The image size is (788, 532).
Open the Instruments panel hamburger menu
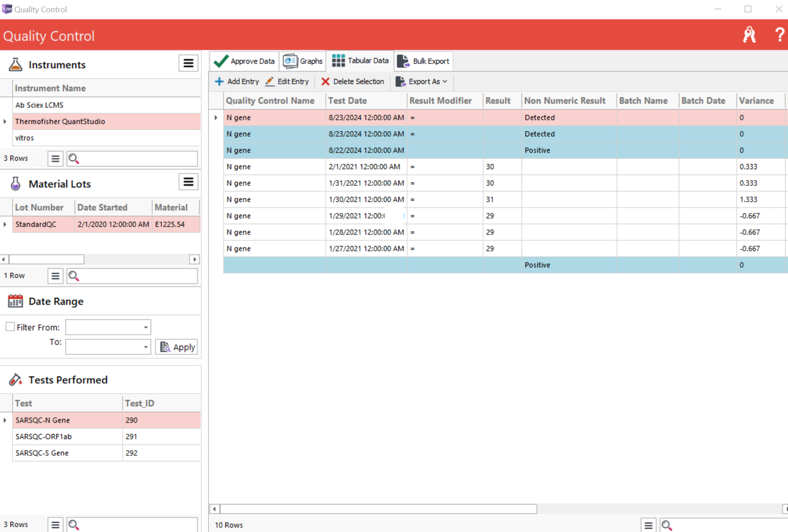[x=188, y=63]
